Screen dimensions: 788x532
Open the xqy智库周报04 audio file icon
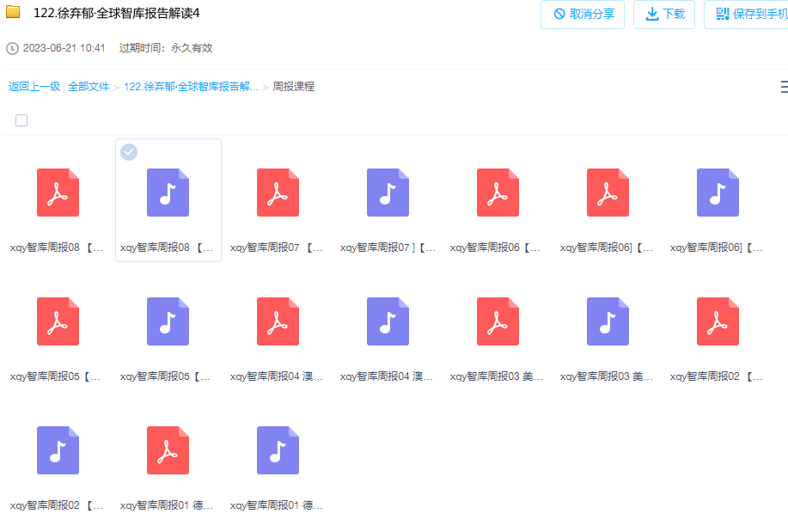pyautogui.click(x=388, y=321)
